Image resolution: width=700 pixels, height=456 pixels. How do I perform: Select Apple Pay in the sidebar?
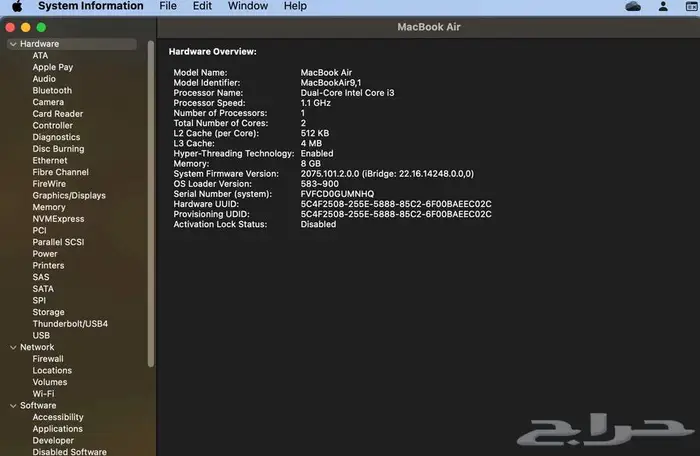tap(53, 67)
